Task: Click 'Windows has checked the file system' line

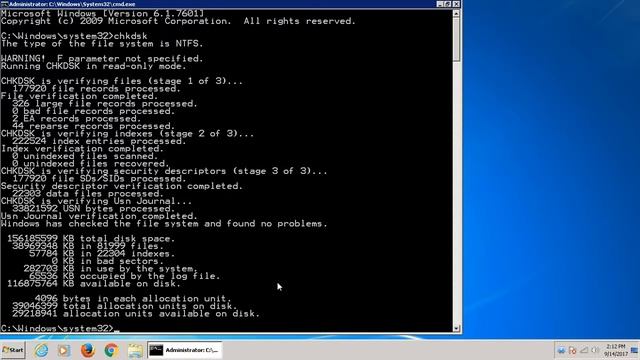Action: click(164, 224)
